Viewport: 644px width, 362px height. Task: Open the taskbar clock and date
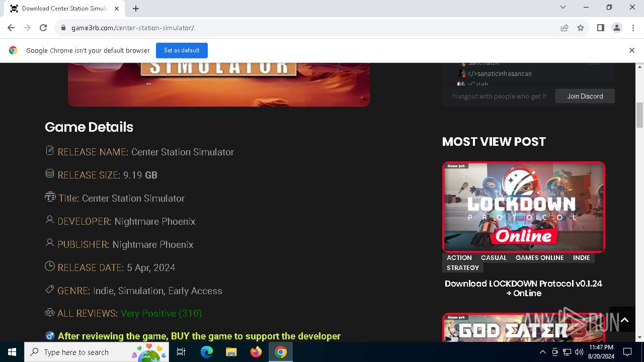tap(601, 352)
